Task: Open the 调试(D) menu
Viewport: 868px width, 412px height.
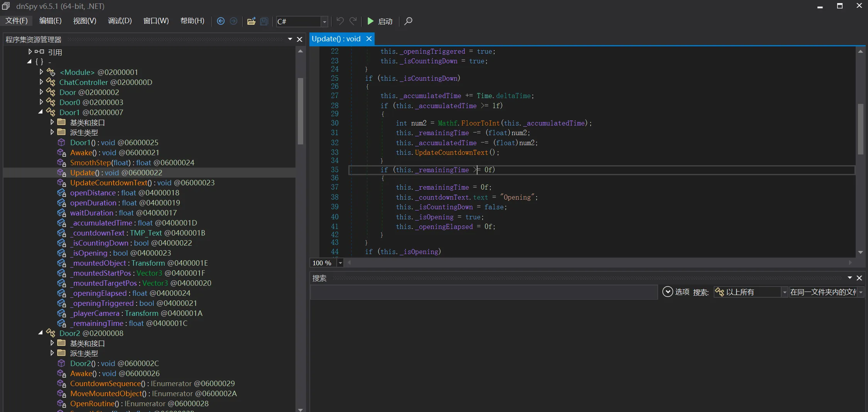Action: (120, 21)
